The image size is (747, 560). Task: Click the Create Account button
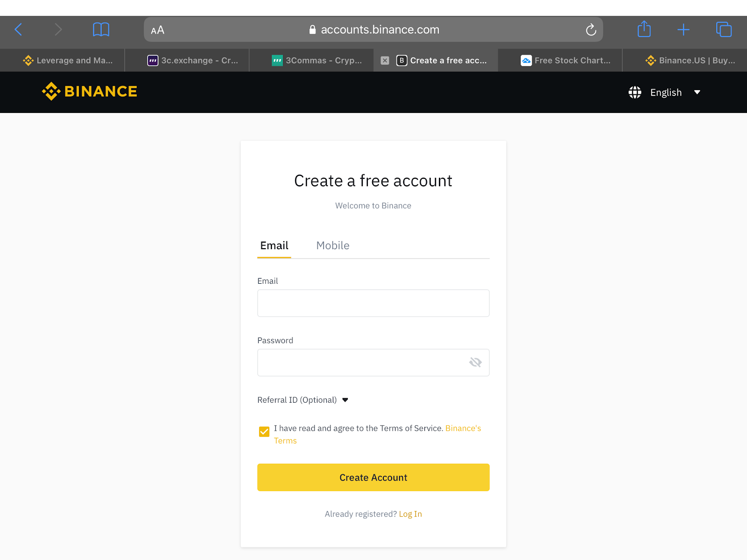373,477
